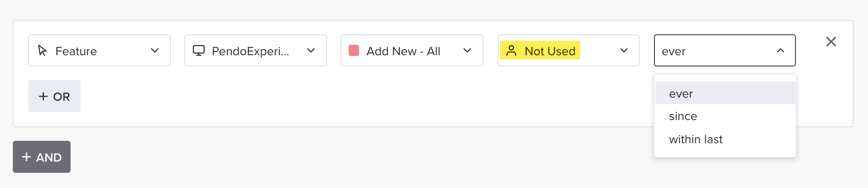Screen dimensions: 868x188
Task: Click the pink swatch beside Add New - All
Action: (354, 50)
